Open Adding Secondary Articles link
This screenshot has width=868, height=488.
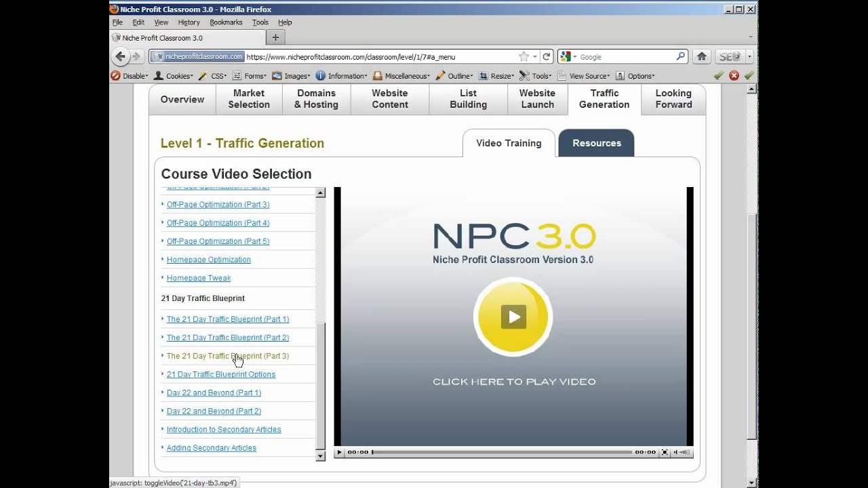[x=212, y=448]
